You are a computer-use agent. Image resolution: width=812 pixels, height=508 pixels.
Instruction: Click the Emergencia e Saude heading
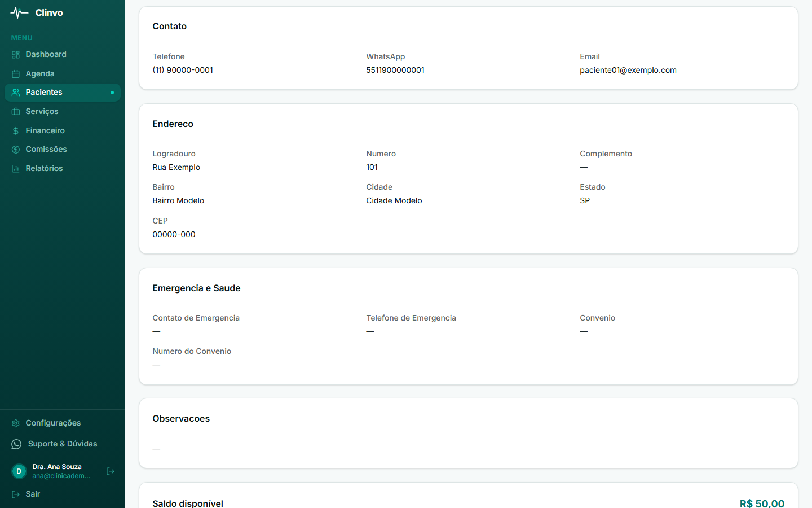pyautogui.click(x=196, y=288)
